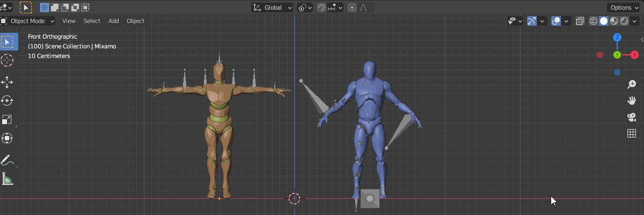
Task: Open the View menu
Action: pyautogui.click(x=69, y=21)
